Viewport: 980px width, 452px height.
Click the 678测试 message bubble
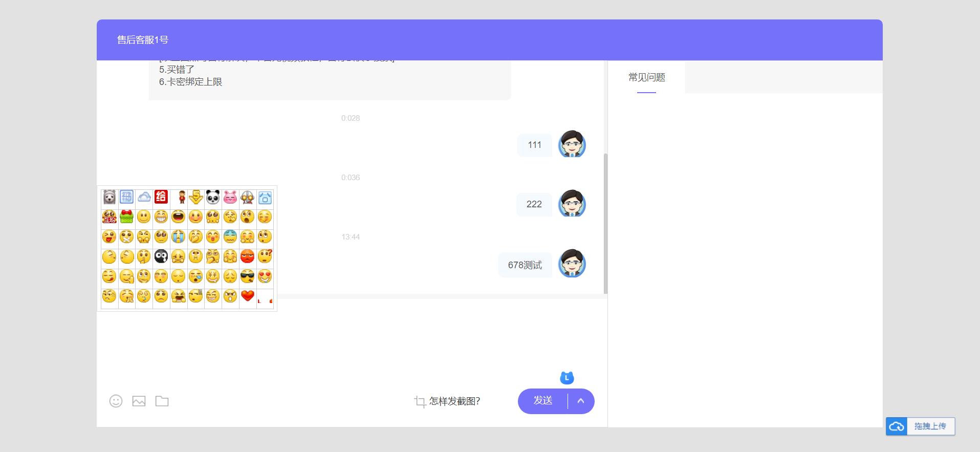525,265
